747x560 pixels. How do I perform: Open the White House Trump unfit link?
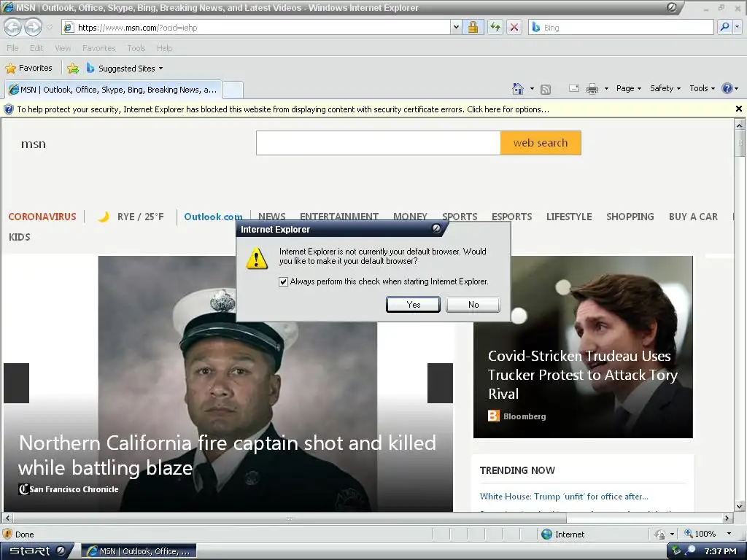point(564,496)
